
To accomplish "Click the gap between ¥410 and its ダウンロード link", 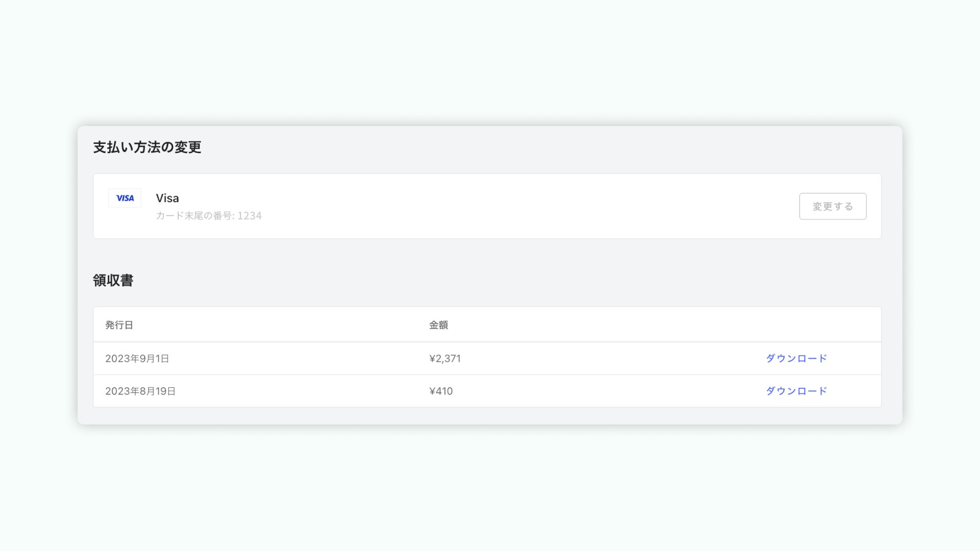I will pos(612,391).
